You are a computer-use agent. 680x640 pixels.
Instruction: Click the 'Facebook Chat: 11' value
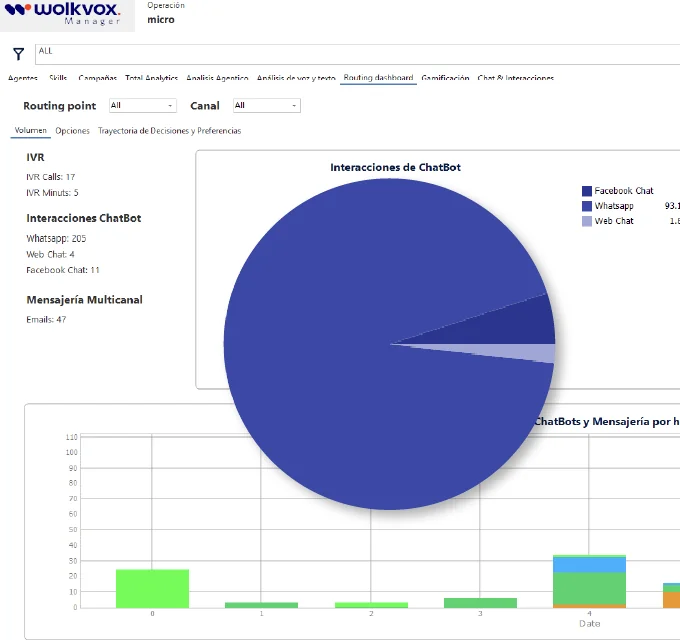tap(63, 270)
